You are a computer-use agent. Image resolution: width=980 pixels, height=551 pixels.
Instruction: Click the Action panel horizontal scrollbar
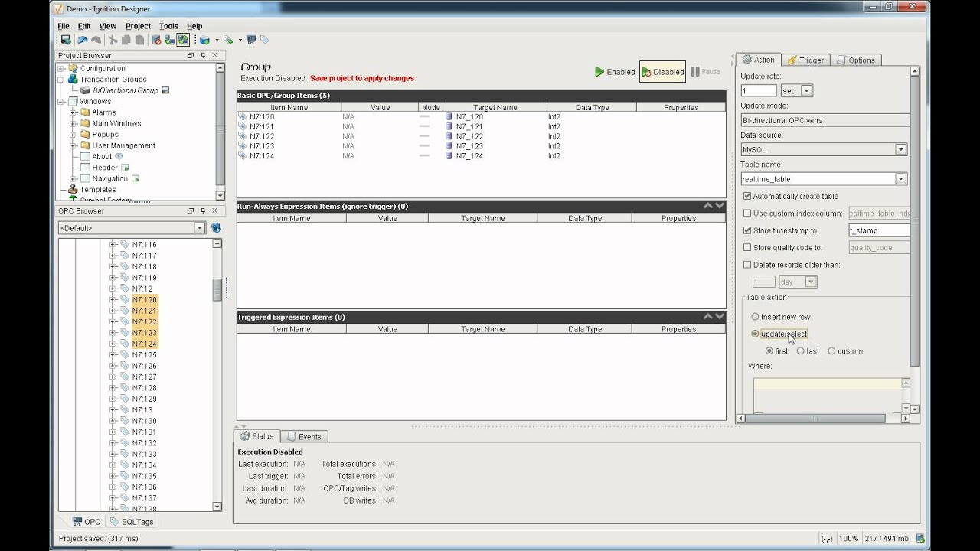(x=815, y=419)
